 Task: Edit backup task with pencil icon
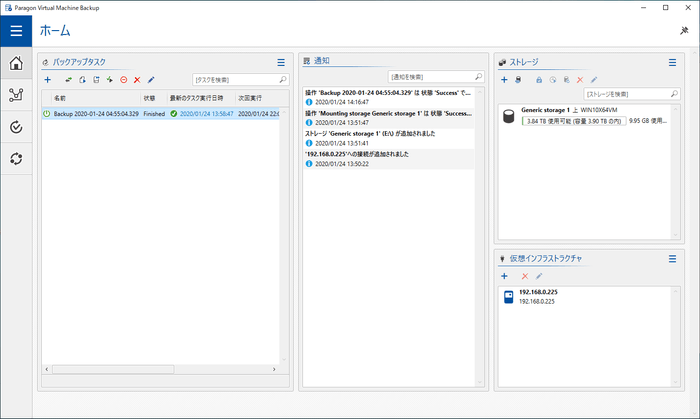point(151,79)
